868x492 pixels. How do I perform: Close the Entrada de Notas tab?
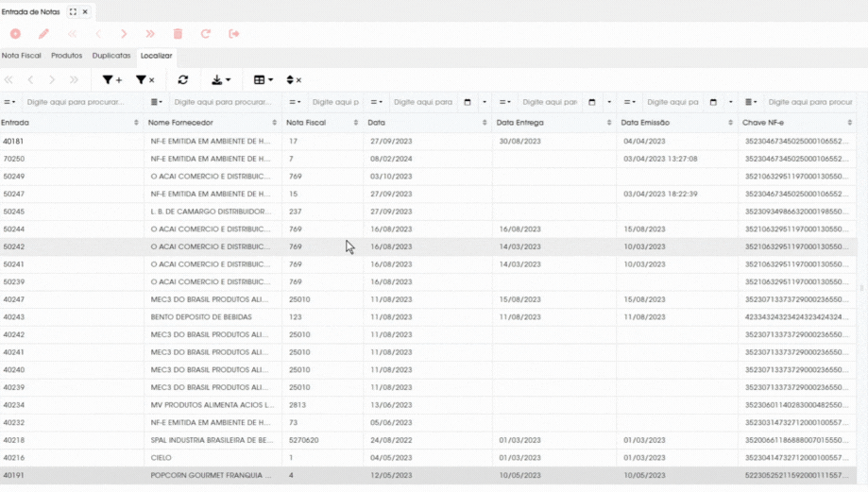[85, 11]
